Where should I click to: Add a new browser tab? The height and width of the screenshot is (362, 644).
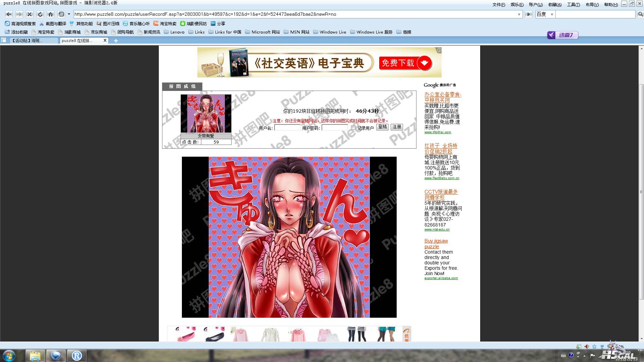coord(116,41)
